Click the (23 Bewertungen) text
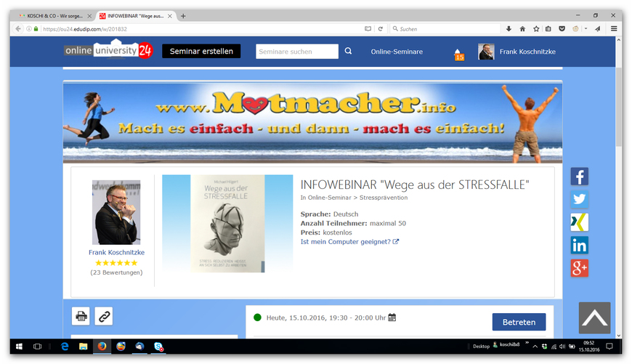The height and width of the screenshot is (364, 632). (x=116, y=272)
